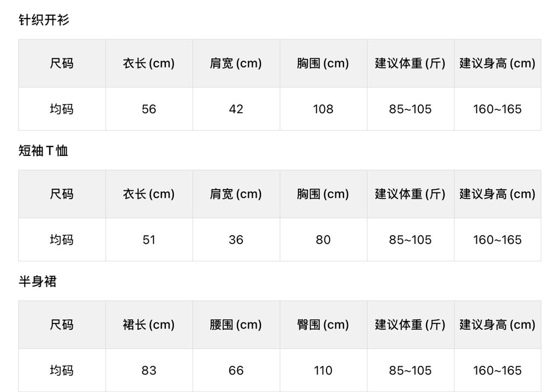This screenshot has width=560, height=392.
Task: Click the 半身裙 section heading
Action: point(37,282)
